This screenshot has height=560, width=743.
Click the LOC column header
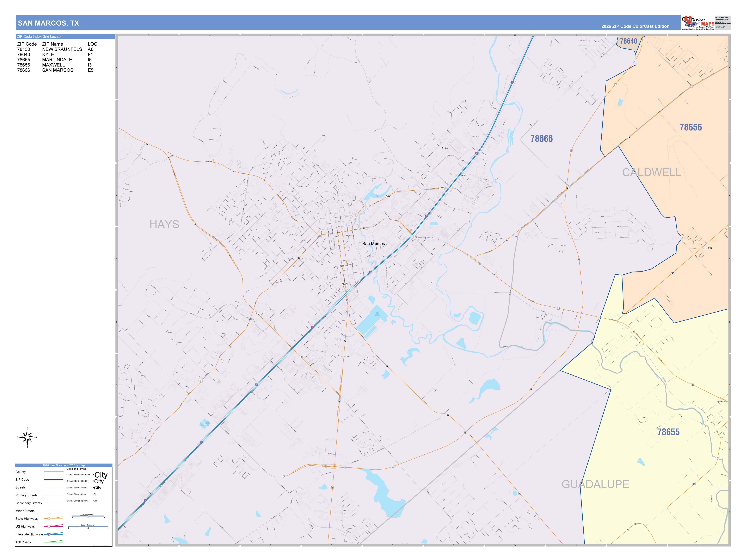(92, 44)
